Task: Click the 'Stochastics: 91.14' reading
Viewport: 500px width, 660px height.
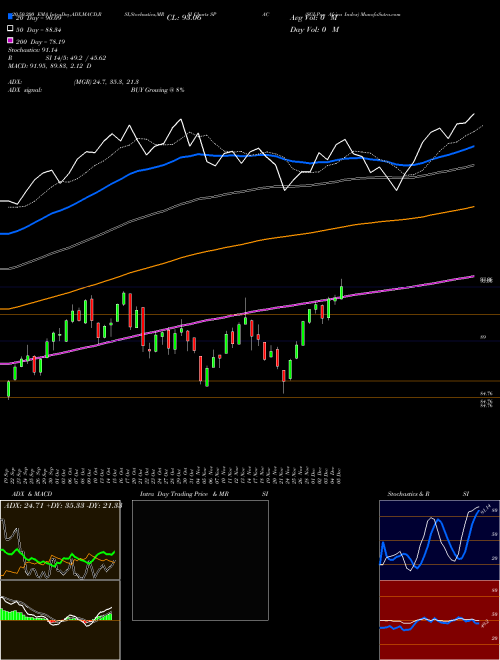Action: (x=33, y=50)
